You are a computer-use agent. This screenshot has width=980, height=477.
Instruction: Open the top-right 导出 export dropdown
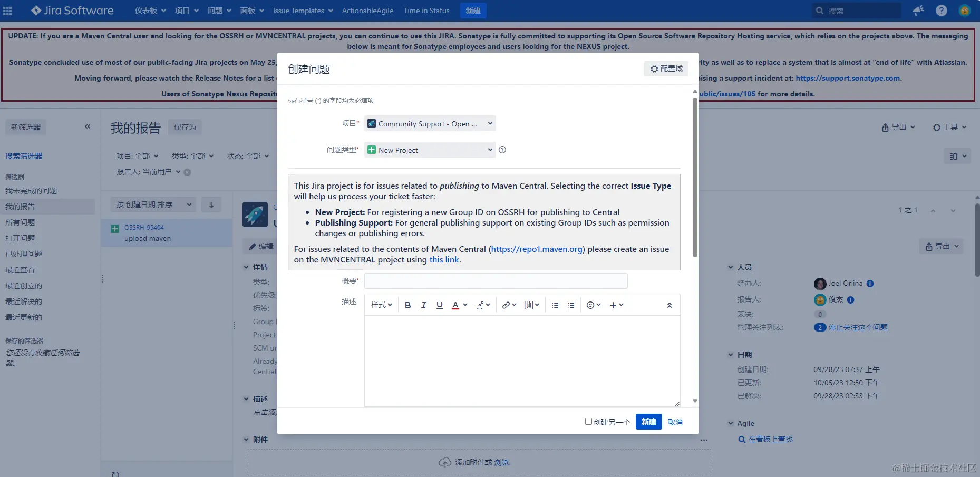tap(898, 127)
